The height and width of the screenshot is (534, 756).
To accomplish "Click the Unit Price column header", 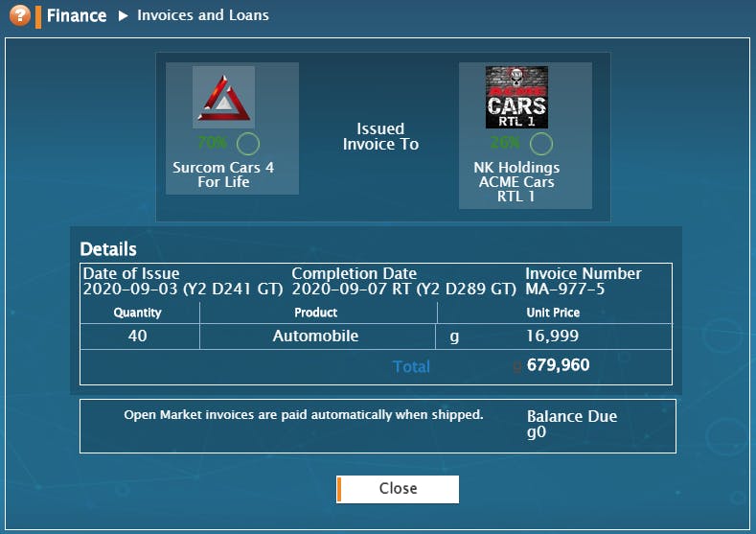I will pyautogui.click(x=553, y=313).
